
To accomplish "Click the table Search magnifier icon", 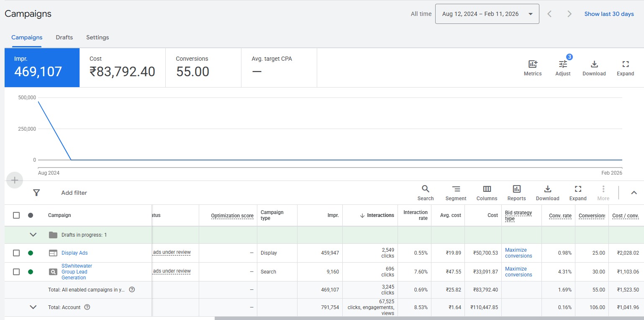I will 425,189.
